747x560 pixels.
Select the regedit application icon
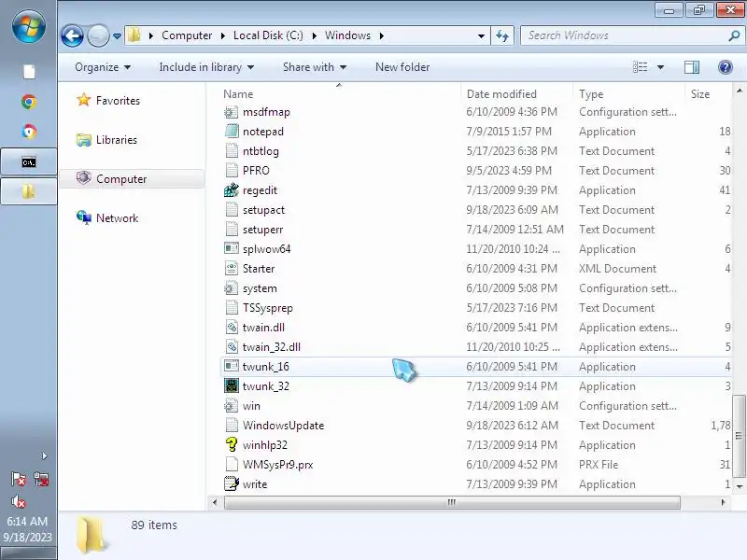[x=231, y=190]
